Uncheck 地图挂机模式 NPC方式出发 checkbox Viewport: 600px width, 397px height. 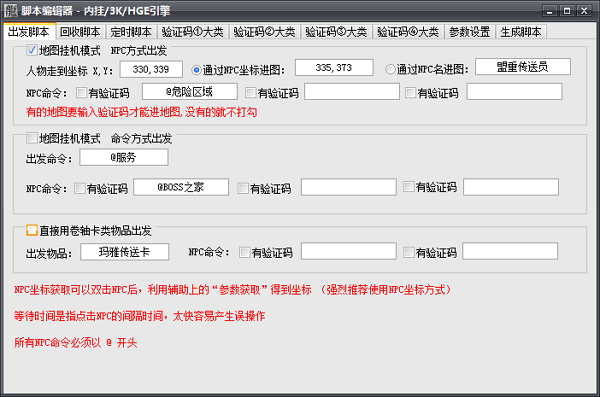point(32,50)
